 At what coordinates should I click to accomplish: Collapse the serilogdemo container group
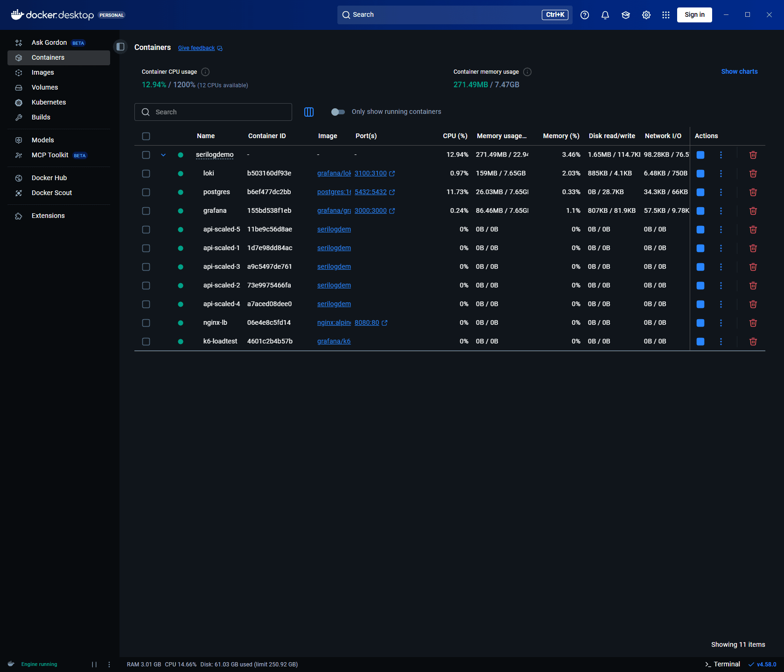tap(163, 154)
